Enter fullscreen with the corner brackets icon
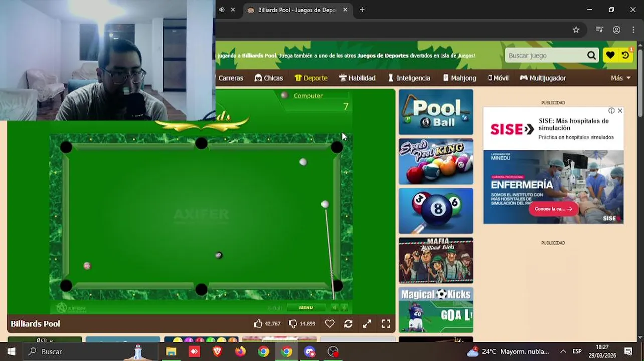 pyautogui.click(x=386, y=324)
